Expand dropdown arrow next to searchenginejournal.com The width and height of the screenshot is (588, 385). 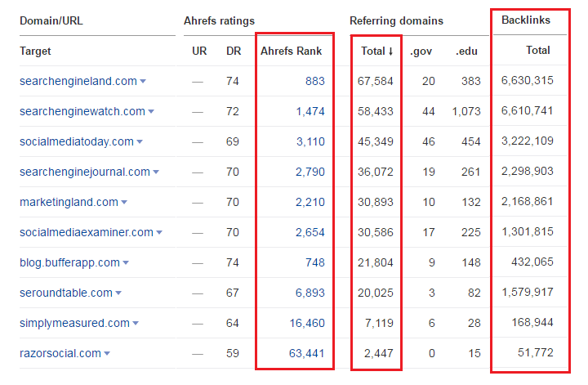tap(156, 172)
